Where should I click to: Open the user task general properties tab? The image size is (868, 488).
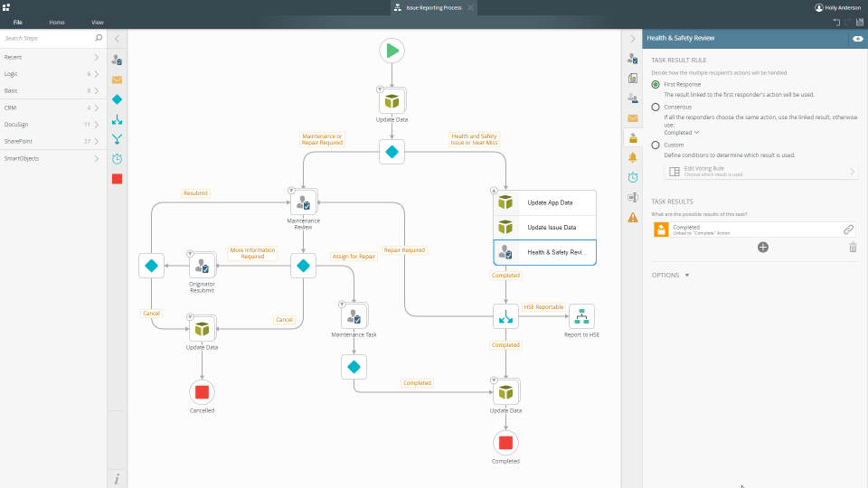633,58
